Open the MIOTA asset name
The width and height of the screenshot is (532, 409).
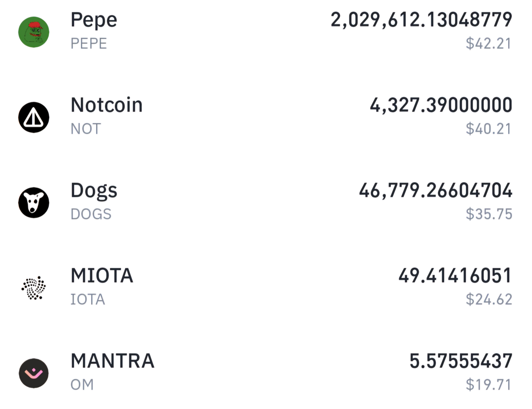coord(102,276)
